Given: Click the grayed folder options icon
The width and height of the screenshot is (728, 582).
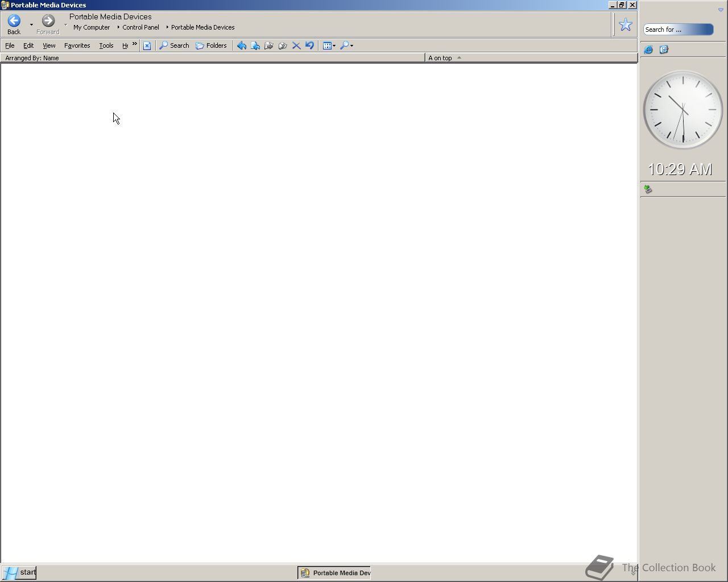Looking at the screenshot, I should [283, 45].
